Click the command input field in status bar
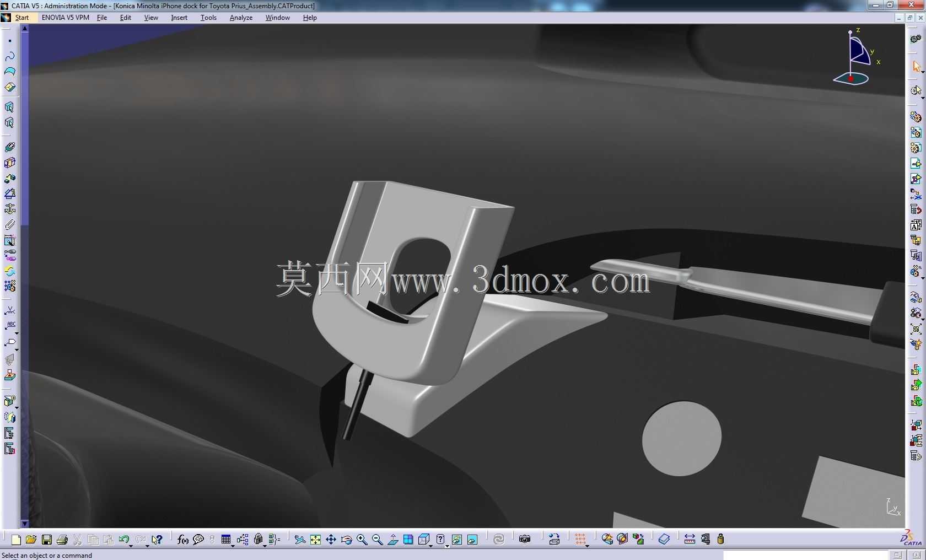Image resolution: width=926 pixels, height=560 pixels. 805,555
